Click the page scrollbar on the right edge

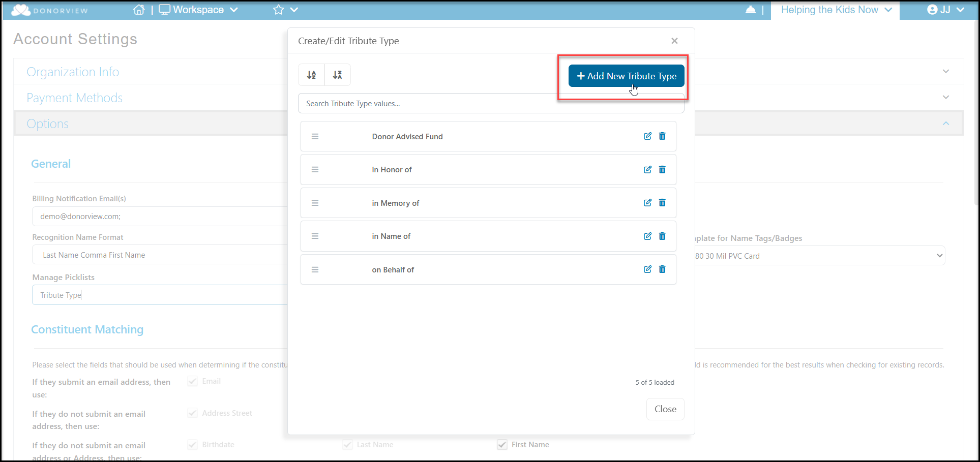[x=976, y=112]
